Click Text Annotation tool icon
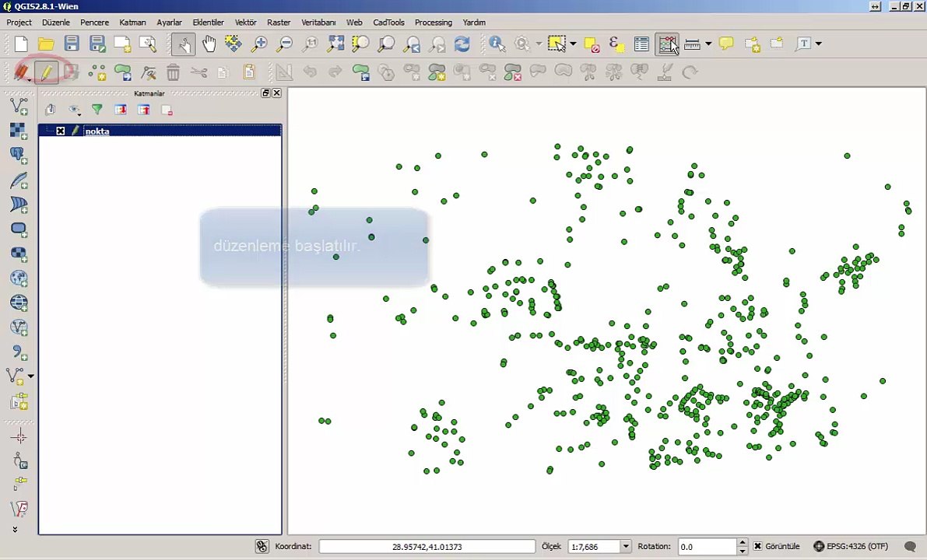The image size is (927, 560). (x=802, y=44)
